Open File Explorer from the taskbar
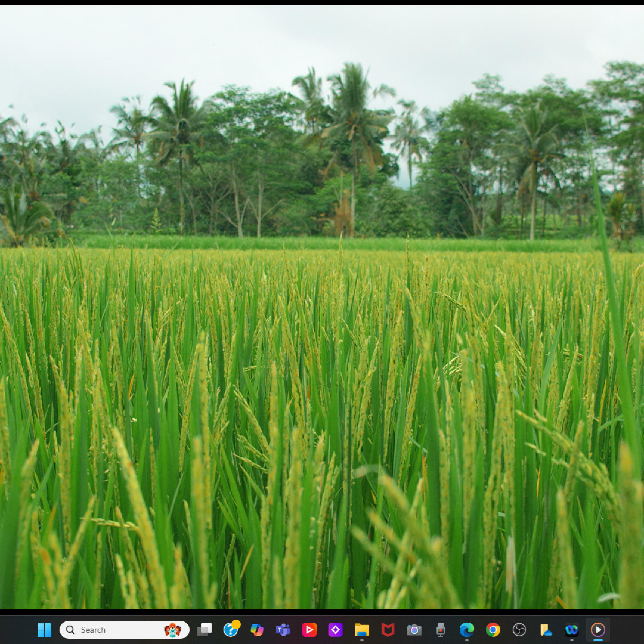This screenshot has height=644, width=644. (362, 630)
